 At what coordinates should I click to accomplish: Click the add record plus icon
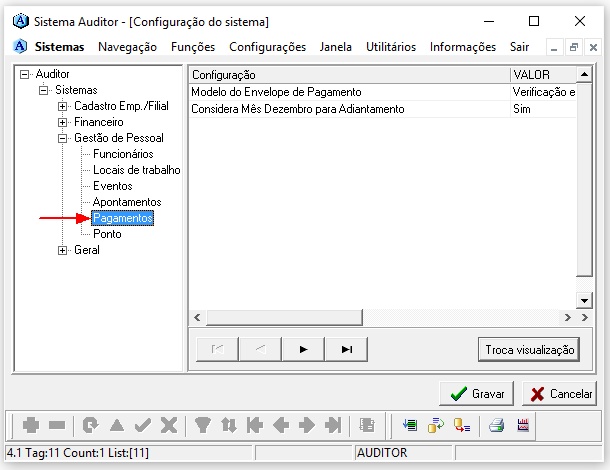(31, 425)
